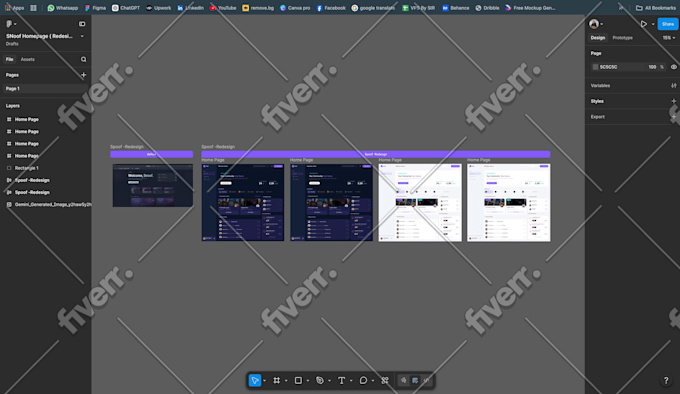Open the Behance bookmark
This screenshot has height=394, width=680.
pyautogui.click(x=455, y=8)
